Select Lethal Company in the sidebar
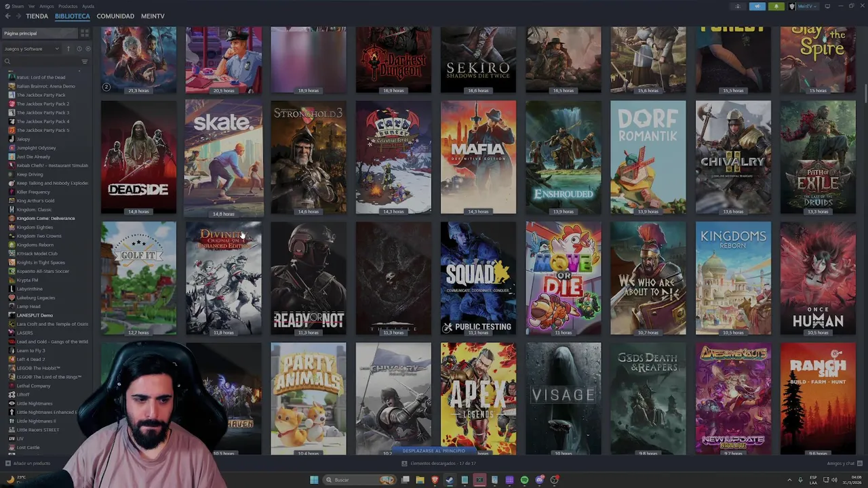This screenshot has width=868, height=488. pyautogui.click(x=33, y=386)
